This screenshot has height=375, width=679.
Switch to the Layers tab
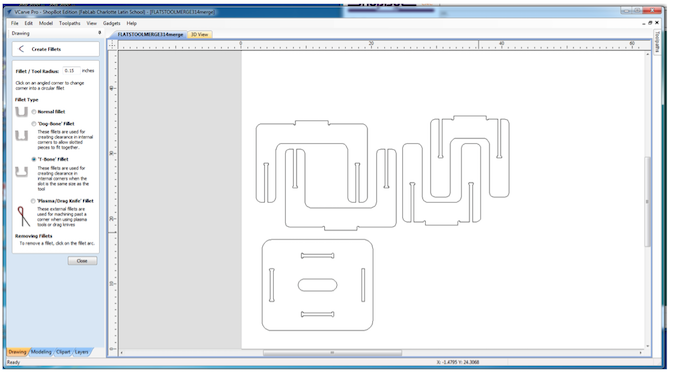pos(81,352)
